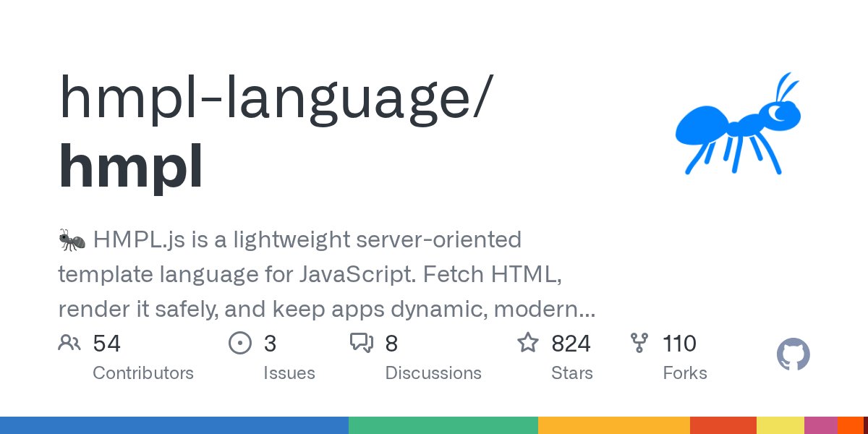This screenshot has height=434, width=868.
Task: Click the Issues circle icon
Action: (239, 343)
